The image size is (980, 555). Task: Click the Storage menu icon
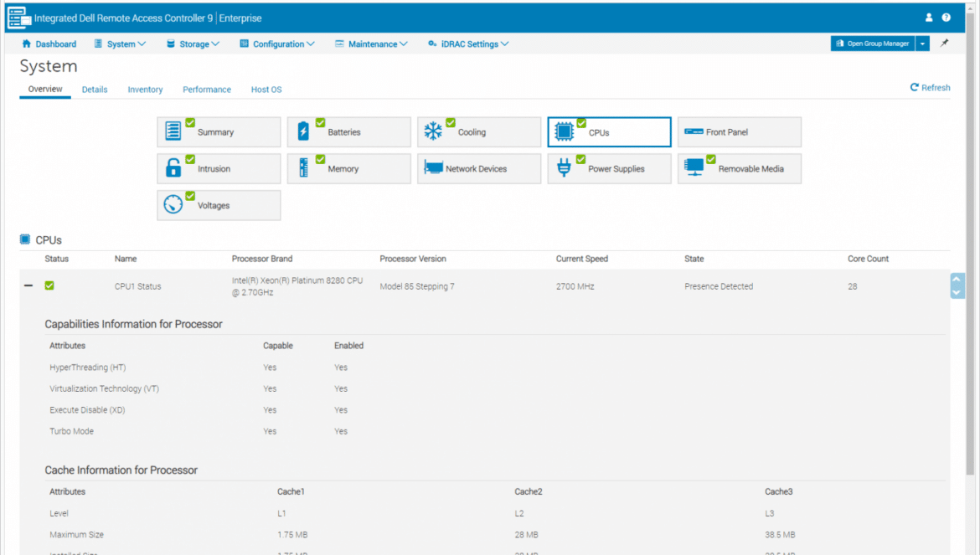pyautogui.click(x=171, y=44)
